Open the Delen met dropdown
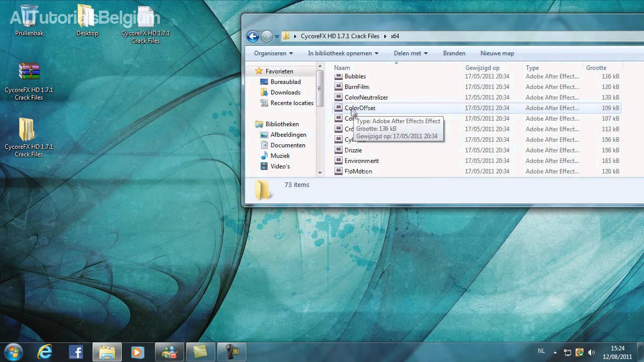Image resolution: width=644 pixels, height=362 pixels. [x=411, y=53]
